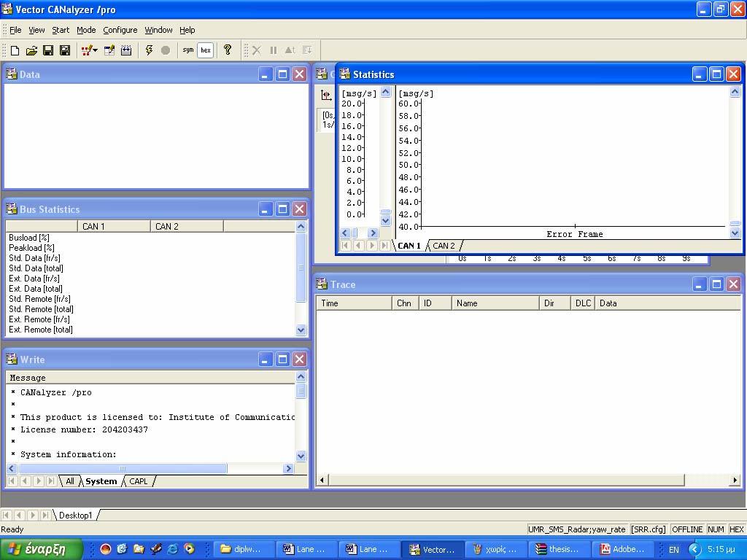Open the dropdown arrow beside the setup icon
This screenshot has height=560, width=747.
96,50
